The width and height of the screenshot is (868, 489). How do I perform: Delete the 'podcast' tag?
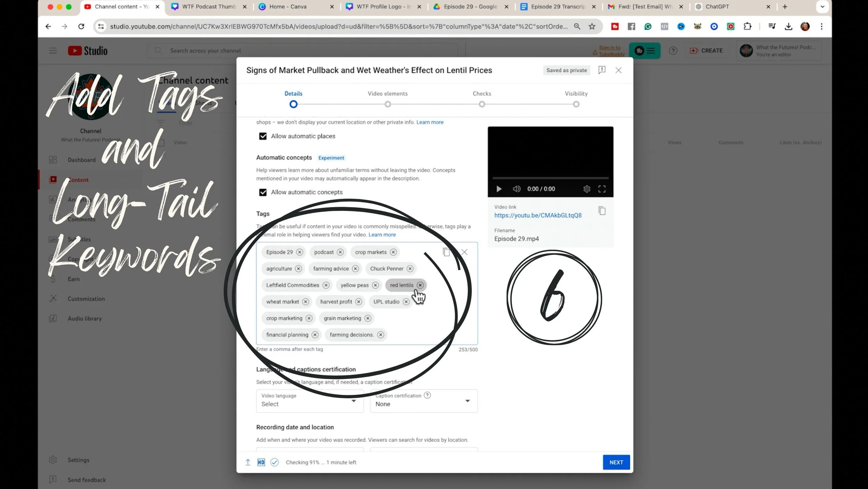click(340, 252)
